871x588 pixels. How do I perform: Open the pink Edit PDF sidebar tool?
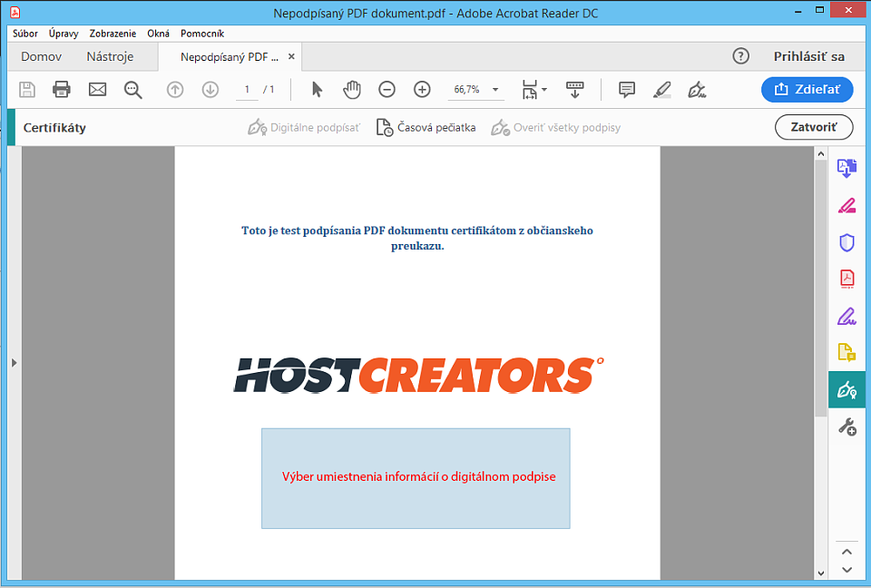(847, 206)
